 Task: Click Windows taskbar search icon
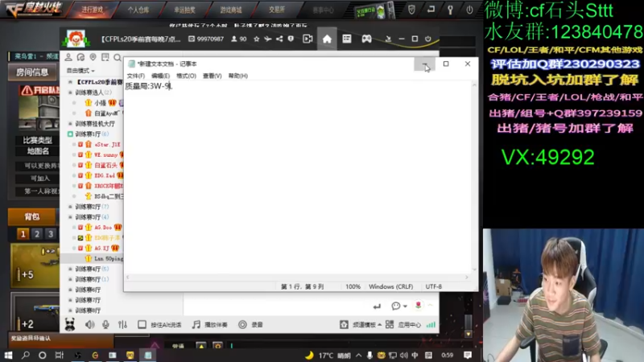click(26, 355)
